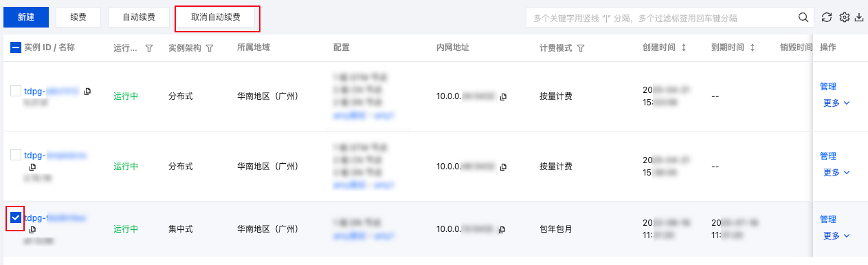
Task: Filter by 实例架构 funnel icon
Action: 210,48
